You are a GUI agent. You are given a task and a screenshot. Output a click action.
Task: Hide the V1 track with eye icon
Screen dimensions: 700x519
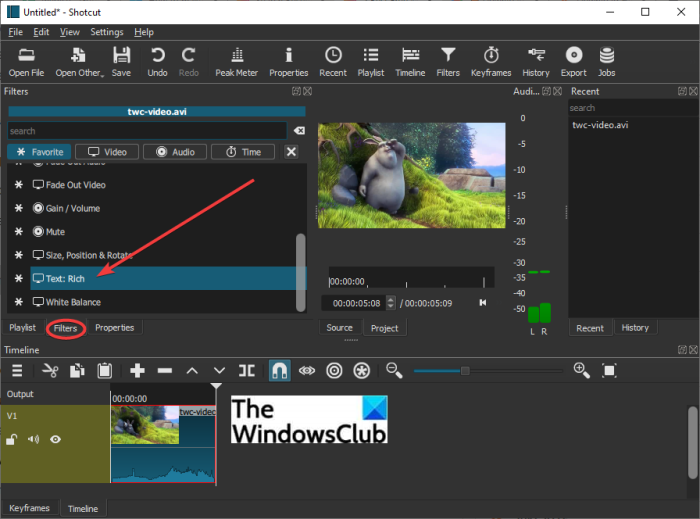[x=56, y=439]
